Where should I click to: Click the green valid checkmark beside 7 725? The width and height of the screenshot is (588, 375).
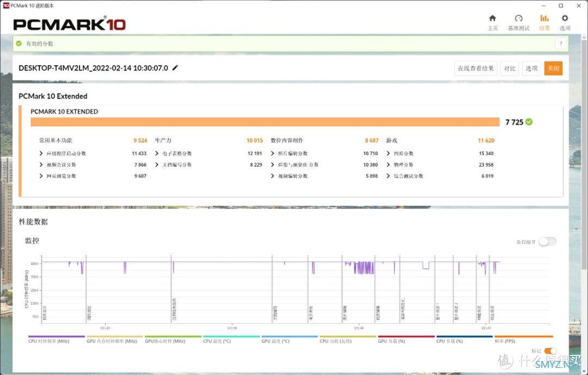[x=529, y=122]
